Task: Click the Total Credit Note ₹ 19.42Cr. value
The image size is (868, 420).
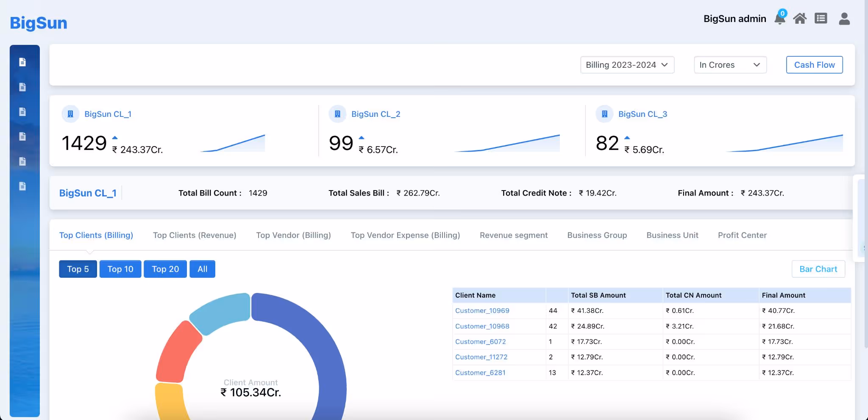Action: (x=598, y=193)
